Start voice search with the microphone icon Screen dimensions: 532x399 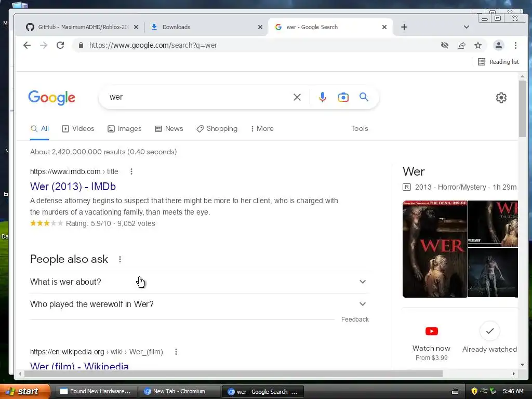pos(322,97)
